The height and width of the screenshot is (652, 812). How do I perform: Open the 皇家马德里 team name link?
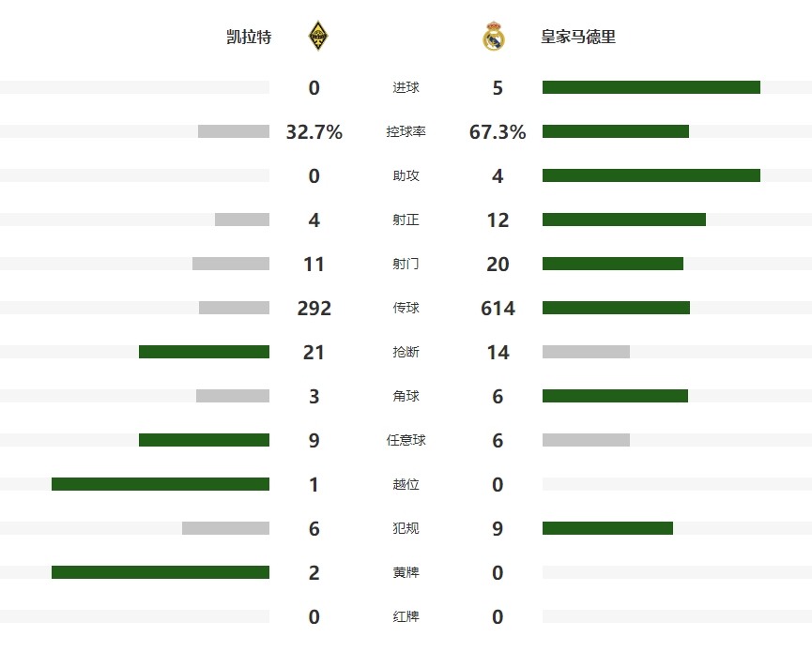click(578, 38)
